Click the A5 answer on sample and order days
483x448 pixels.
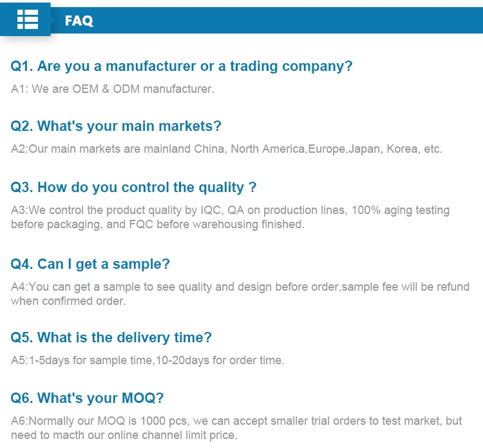click(147, 360)
